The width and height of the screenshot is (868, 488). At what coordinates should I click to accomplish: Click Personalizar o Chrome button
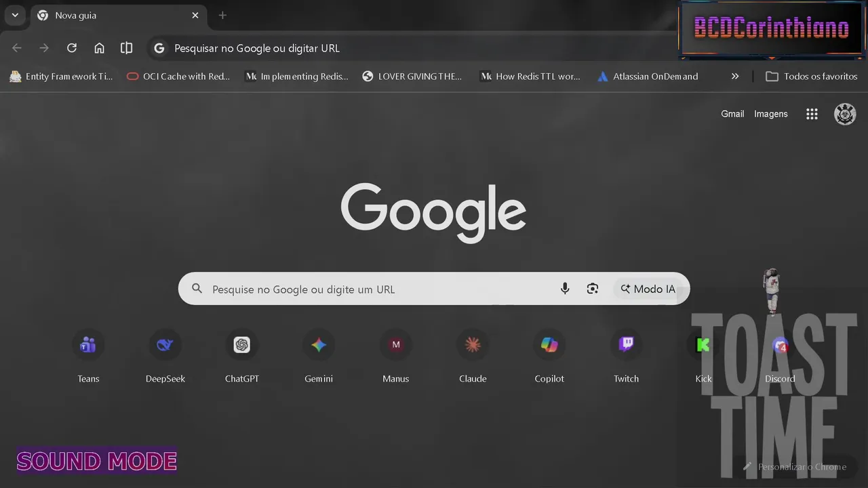795,466
